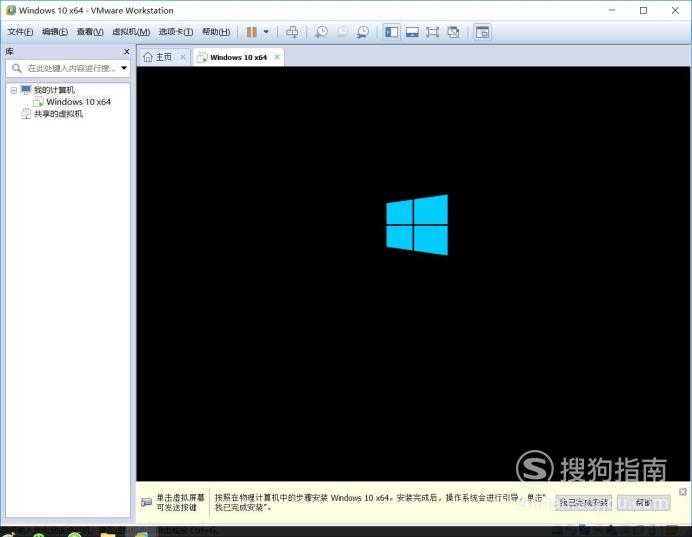The height and width of the screenshot is (537, 692).
Task: Close the 主页 tab
Action: click(x=183, y=57)
